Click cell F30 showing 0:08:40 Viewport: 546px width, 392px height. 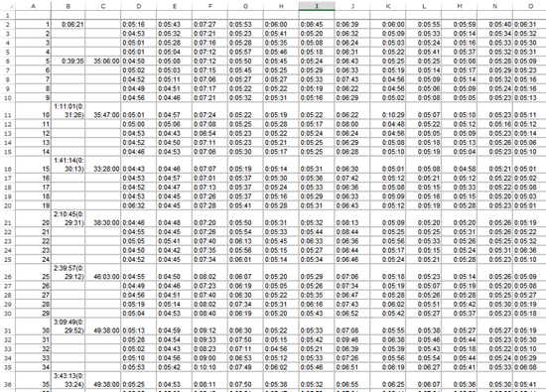coord(210,314)
